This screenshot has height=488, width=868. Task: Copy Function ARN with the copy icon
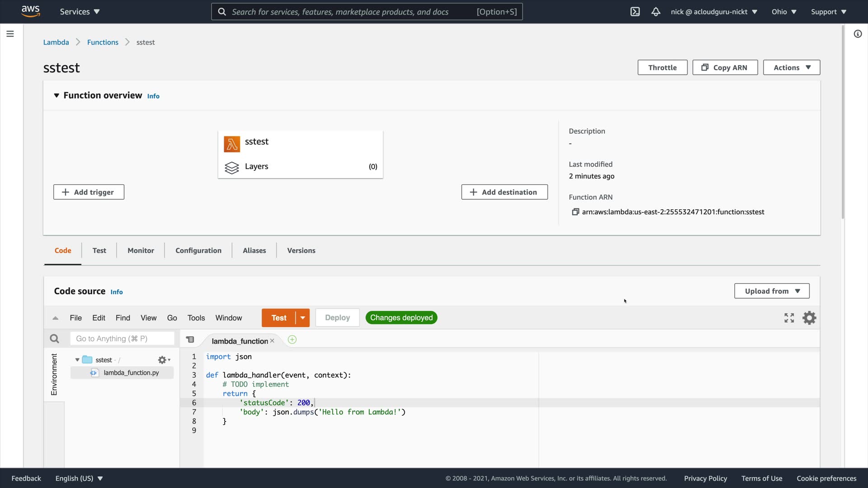point(575,212)
